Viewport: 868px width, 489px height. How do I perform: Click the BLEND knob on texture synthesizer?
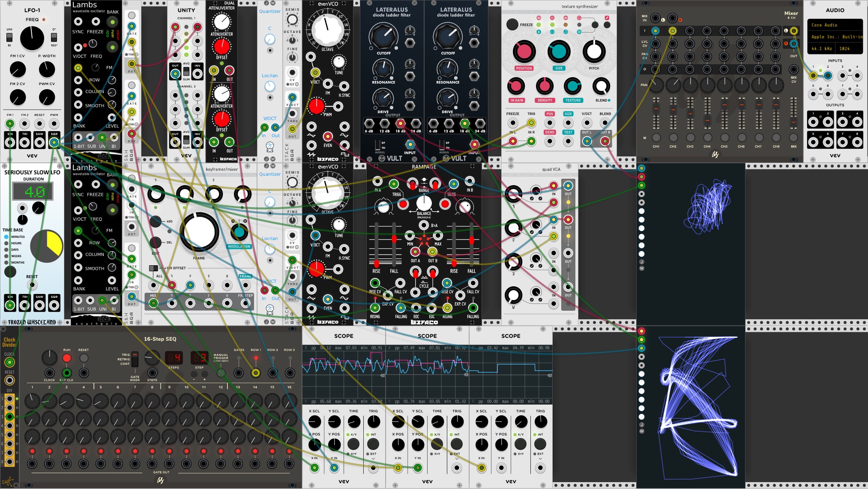(601, 87)
